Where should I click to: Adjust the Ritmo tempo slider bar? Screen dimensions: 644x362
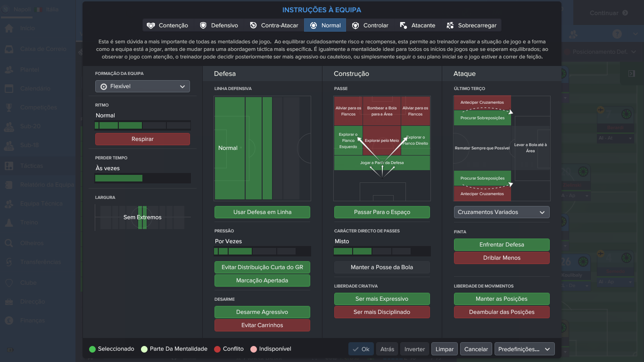click(143, 126)
